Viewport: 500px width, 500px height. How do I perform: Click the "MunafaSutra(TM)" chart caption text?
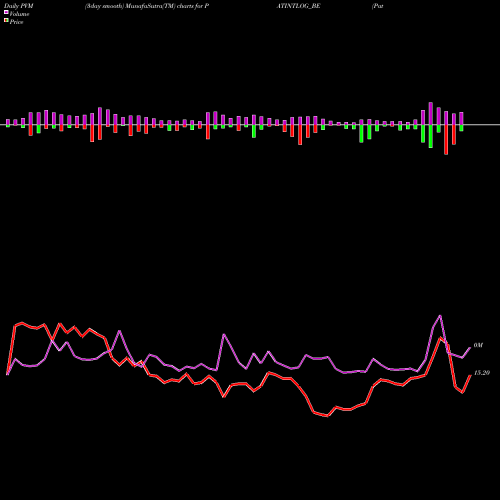pyautogui.click(x=151, y=6)
